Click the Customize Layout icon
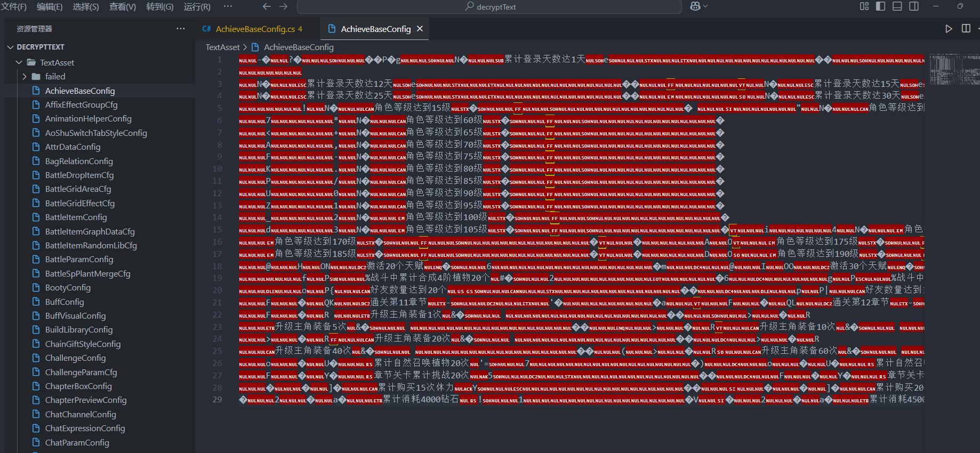 click(864, 6)
